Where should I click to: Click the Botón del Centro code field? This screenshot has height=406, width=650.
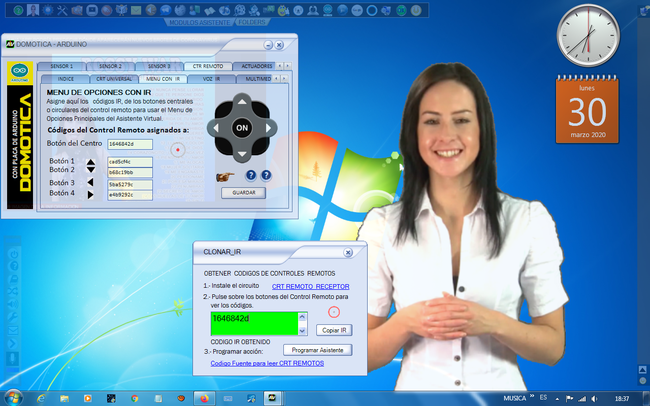tap(130, 144)
